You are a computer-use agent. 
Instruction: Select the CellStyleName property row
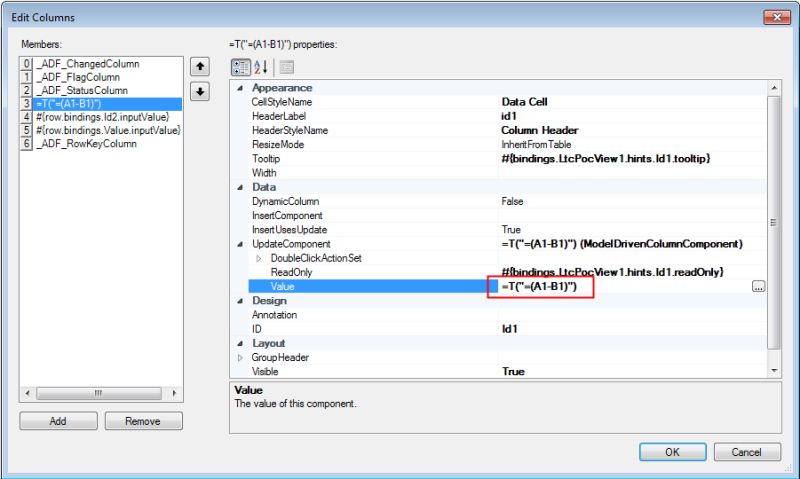508,102
